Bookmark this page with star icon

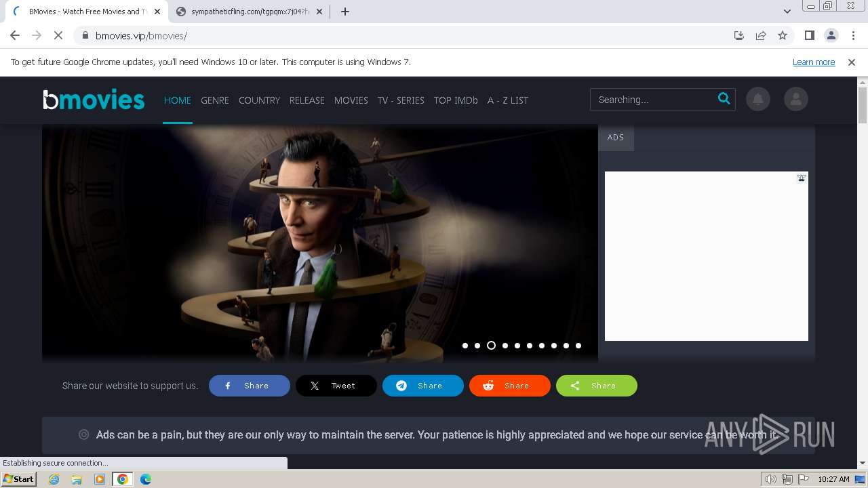click(783, 35)
